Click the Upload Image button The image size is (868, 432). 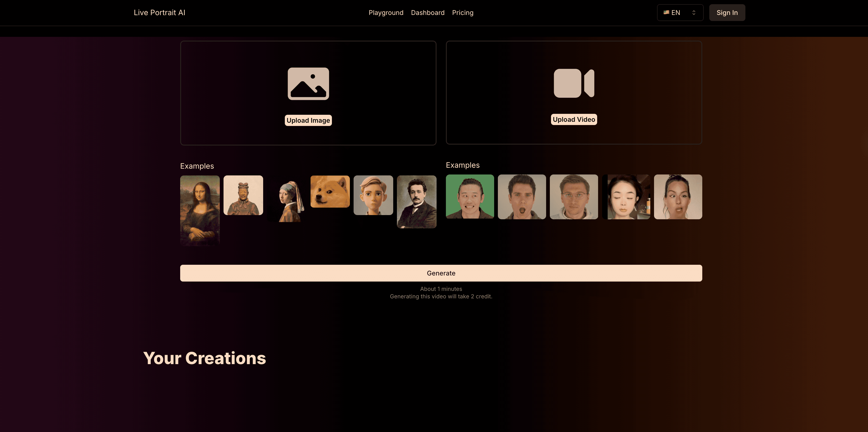(x=308, y=120)
